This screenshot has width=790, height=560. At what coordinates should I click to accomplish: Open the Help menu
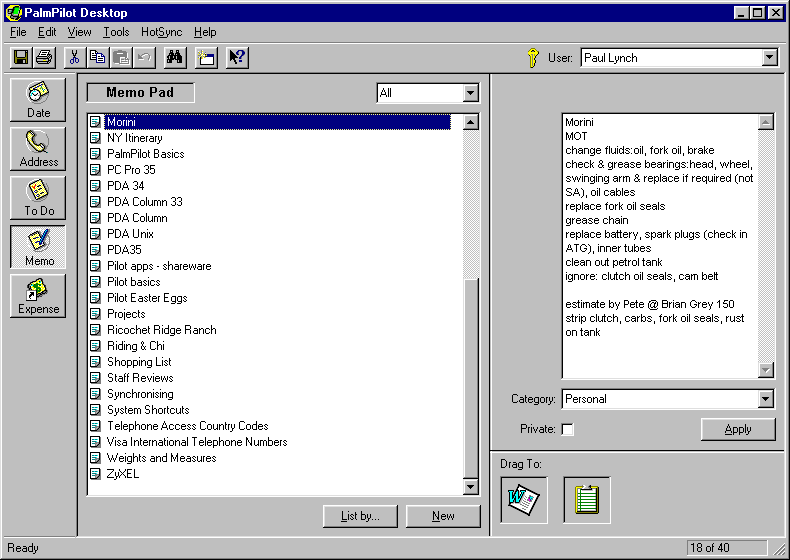point(205,32)
